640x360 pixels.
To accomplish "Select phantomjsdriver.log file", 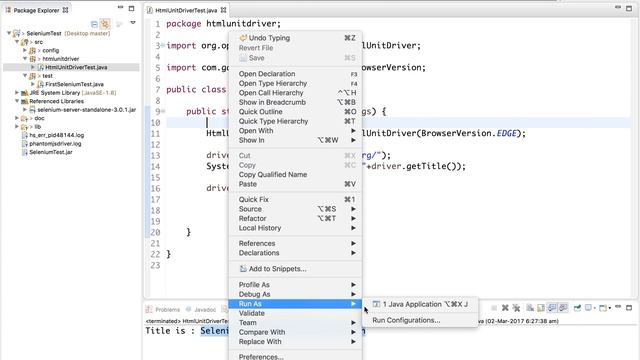I will (55, 144).
